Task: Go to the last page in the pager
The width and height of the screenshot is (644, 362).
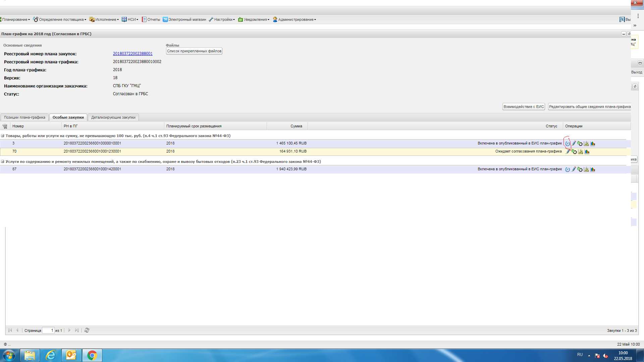Action: tap(77, 330)
